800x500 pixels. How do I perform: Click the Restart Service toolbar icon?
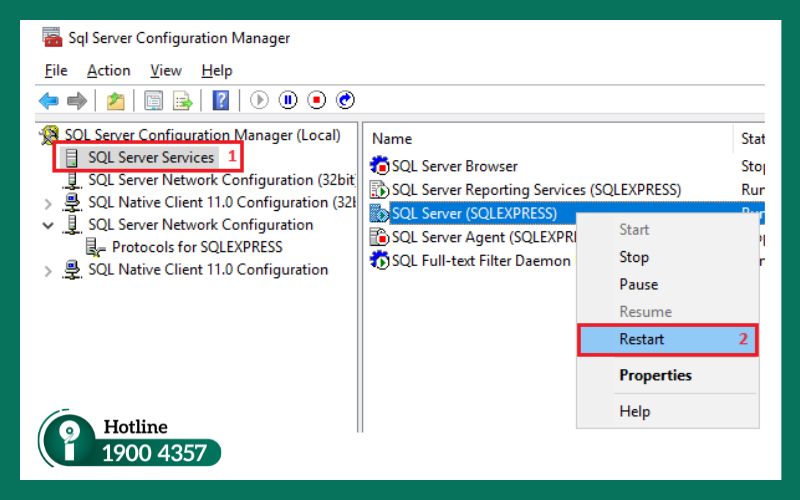click(345, 100)
